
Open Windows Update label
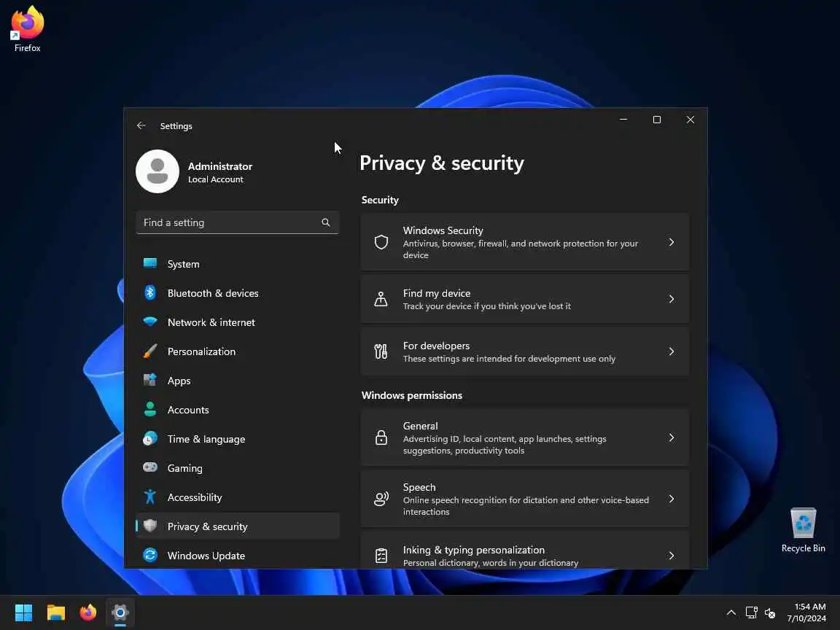pos(206,556)
